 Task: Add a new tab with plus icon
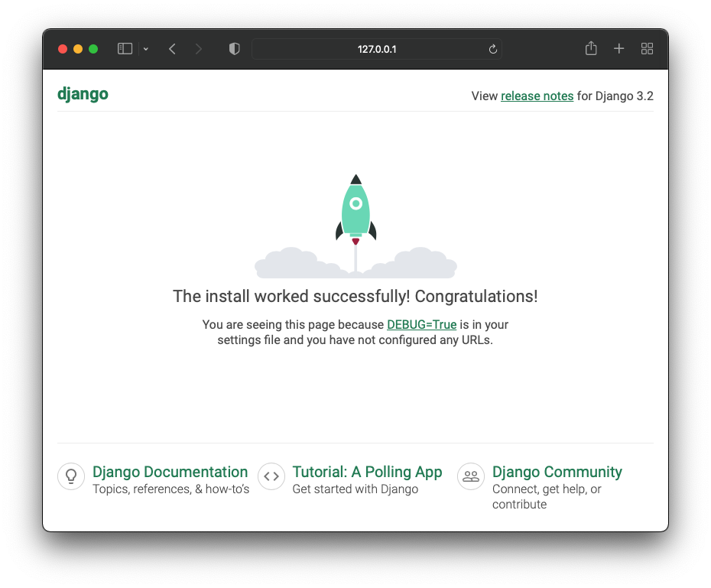point(619,48)
